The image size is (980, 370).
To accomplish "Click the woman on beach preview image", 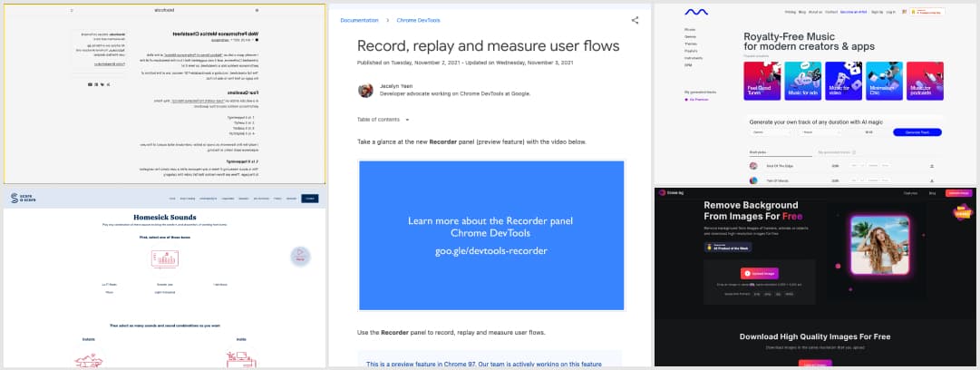I will click(x=880, y=245).
